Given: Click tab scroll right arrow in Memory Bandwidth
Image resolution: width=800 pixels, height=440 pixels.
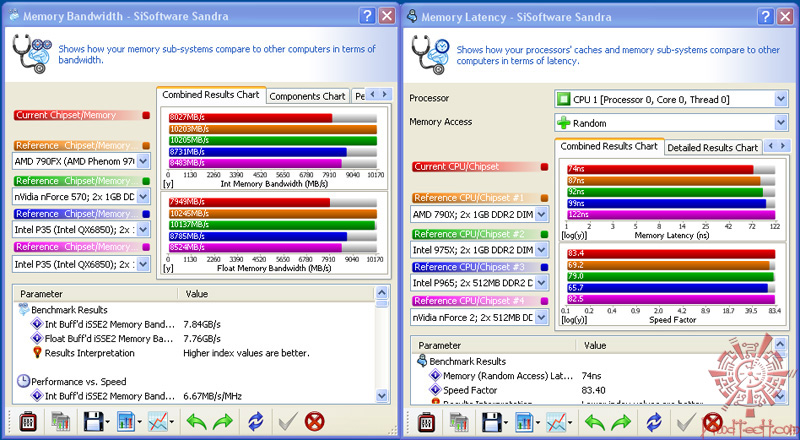Looking at the screenshot, I should point(385,94).
